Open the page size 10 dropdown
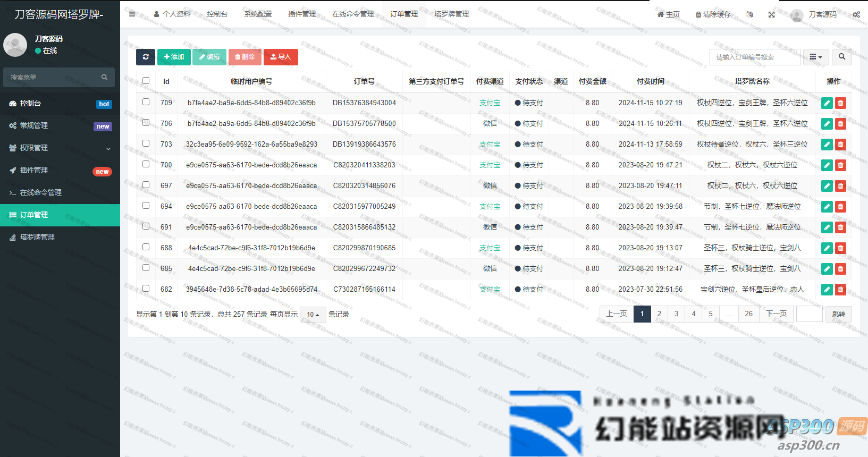Image resolution: width=868 pixels, height=457 pixels. 313,315
